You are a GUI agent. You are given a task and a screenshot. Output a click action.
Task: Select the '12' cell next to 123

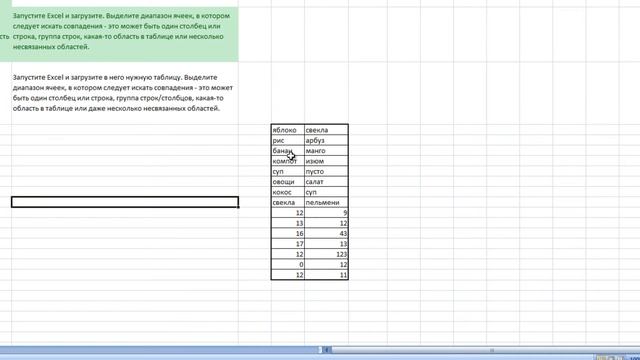tap(288, 254)
